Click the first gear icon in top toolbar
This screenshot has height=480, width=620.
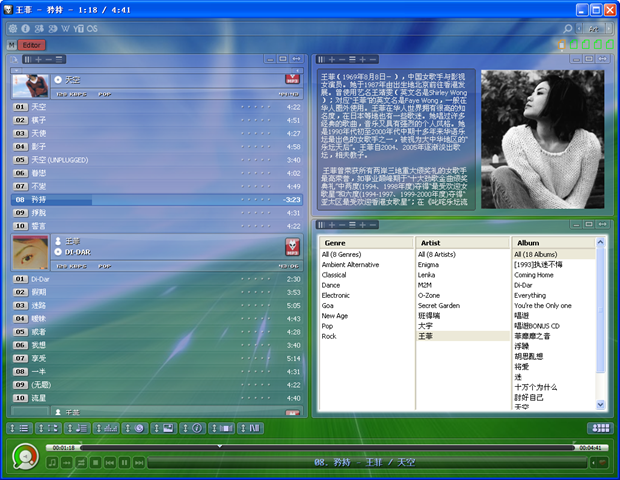pos(12,28)
